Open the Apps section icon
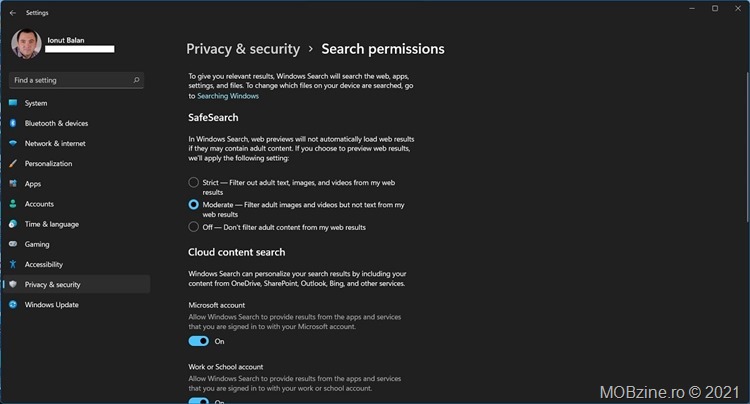The height and width of the screenshot is (404, 750). click(13, 184)
